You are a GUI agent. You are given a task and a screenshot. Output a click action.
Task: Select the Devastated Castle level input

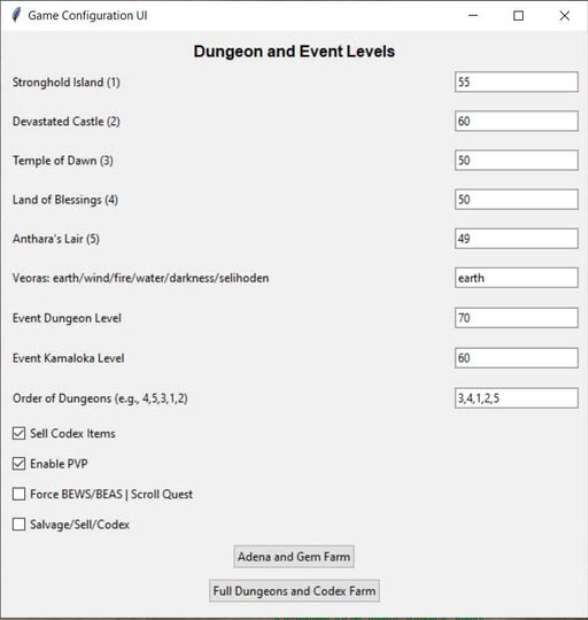pos(516,121)
